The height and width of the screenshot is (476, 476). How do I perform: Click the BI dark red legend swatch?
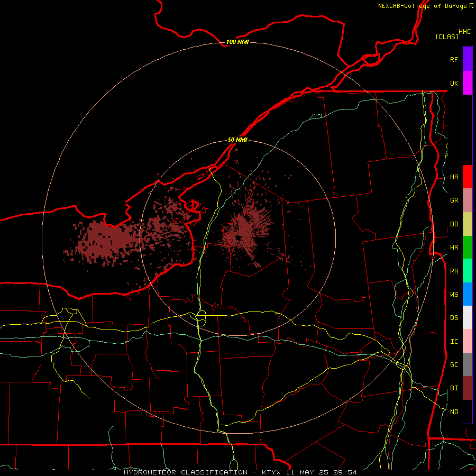point(467,388)
